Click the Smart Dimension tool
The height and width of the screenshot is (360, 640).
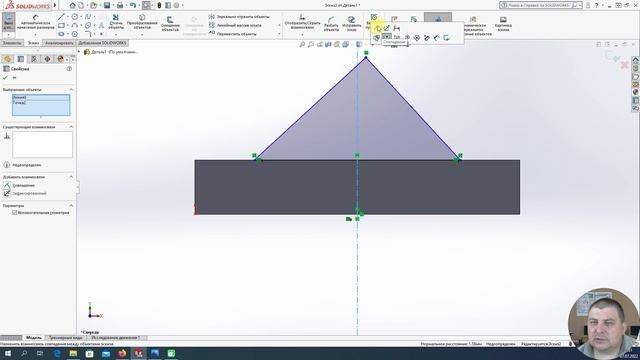point(36,22)
